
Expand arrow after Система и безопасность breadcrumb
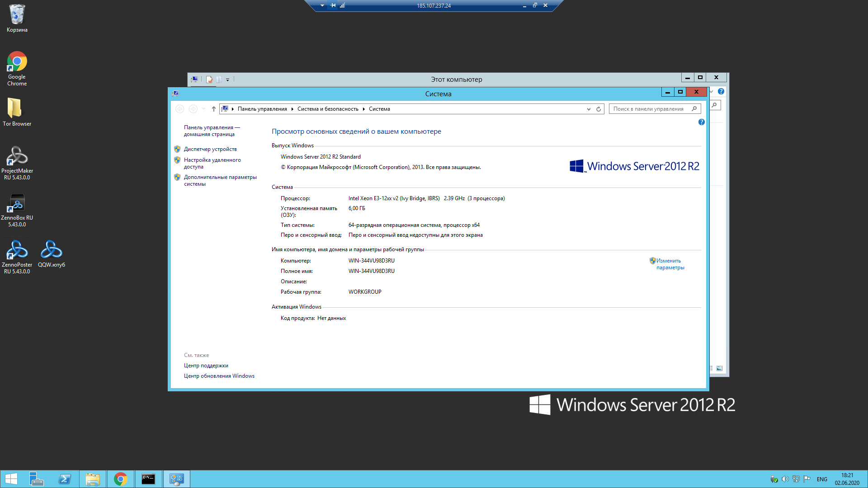[x=363, y=109]
